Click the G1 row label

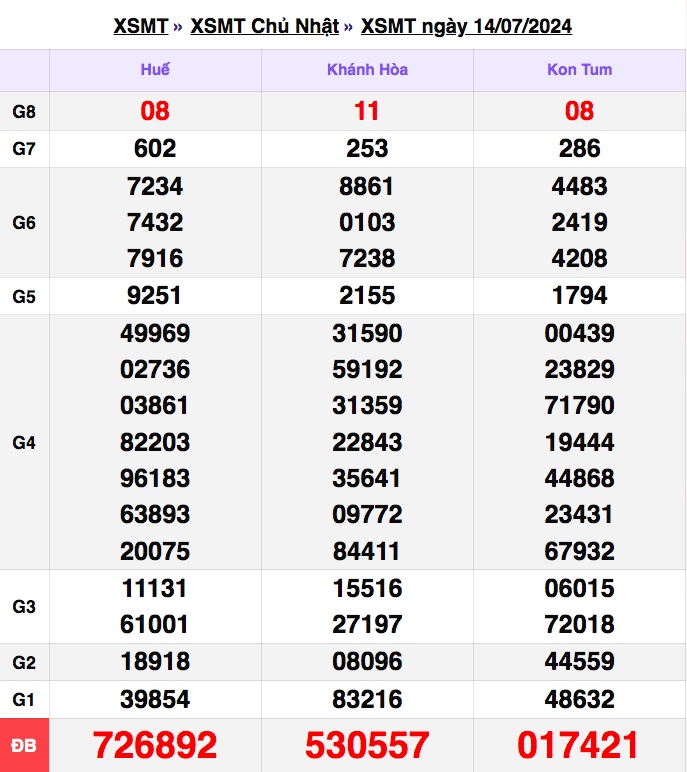pyautogui.click(x=24, y=699)
